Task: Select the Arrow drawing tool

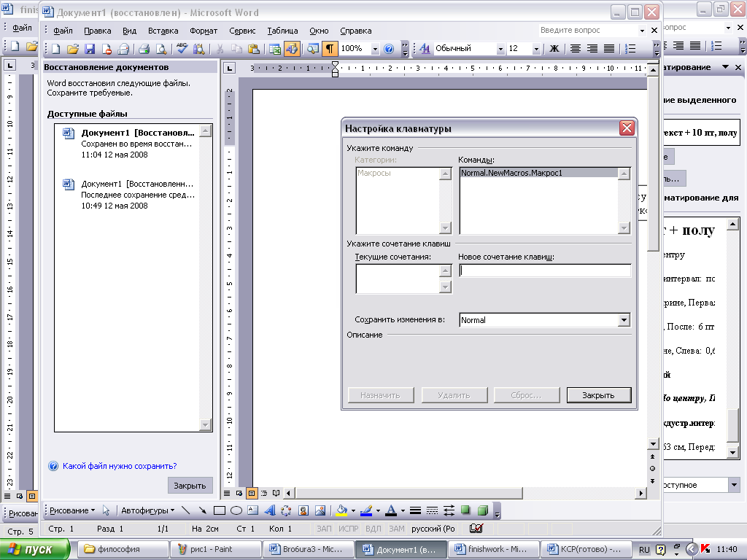Action: coord(203,510)
